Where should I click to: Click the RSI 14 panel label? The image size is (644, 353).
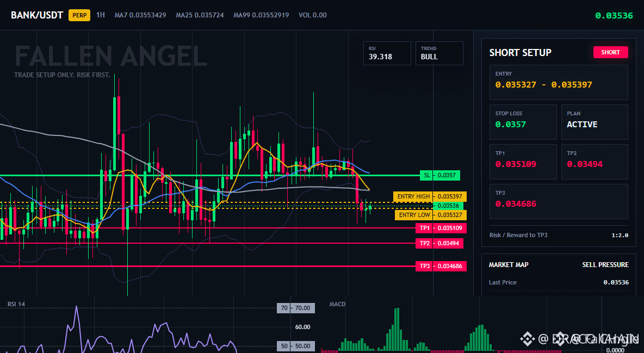point(16,304)
